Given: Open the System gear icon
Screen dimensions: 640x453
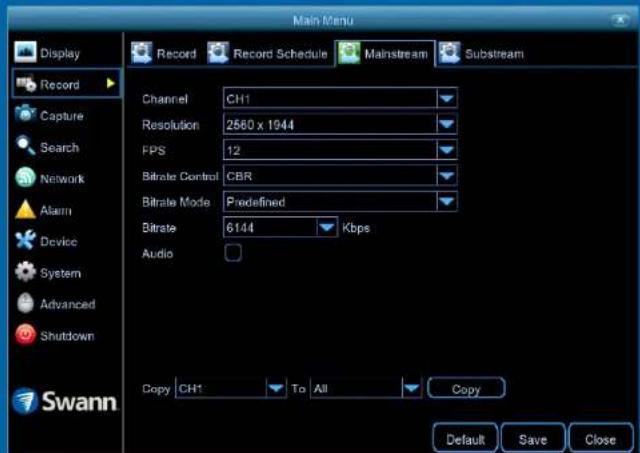Looking at the screenshot, I should tap(25, 272).
